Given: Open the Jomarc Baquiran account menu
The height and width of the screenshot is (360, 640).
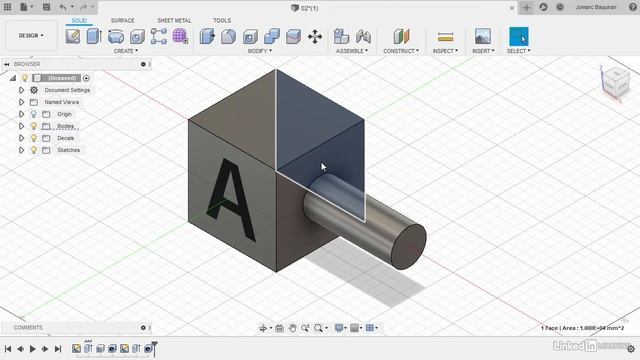Looking at the screenshot, I should click(596, 7).
